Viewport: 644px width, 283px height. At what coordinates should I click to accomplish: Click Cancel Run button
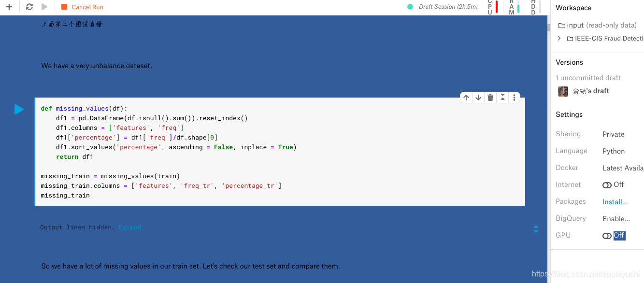82,7
